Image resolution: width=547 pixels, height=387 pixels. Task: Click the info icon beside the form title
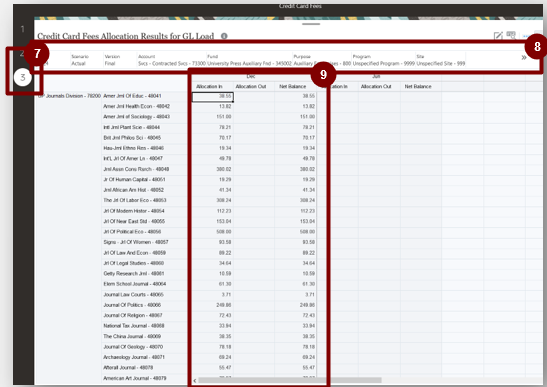point(224,36)
